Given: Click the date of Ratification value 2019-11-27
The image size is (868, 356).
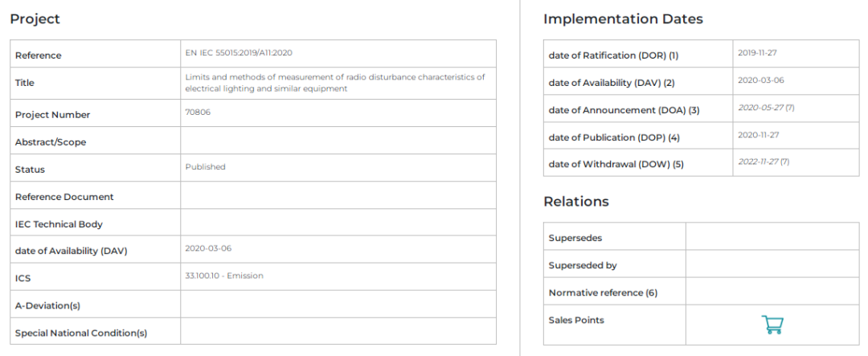Looking at the screenshot, I should pyautogui.click(x=757, y=53).
